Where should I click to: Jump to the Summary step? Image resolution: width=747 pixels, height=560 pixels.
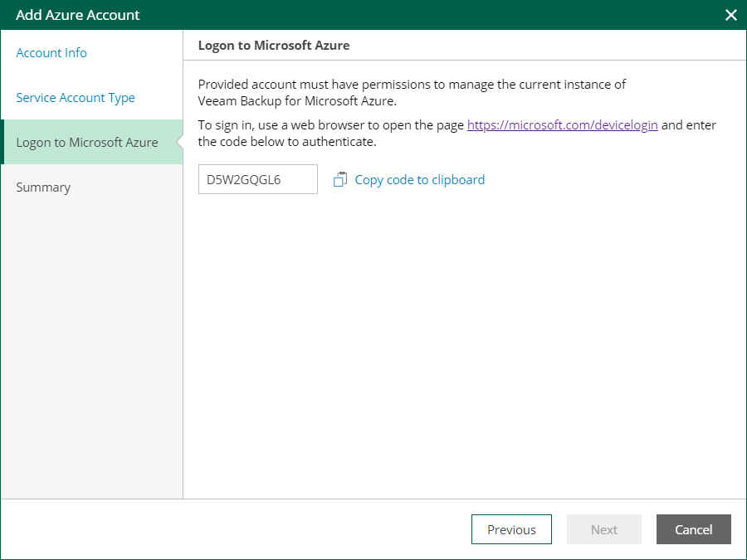click(x=43, y=187)
